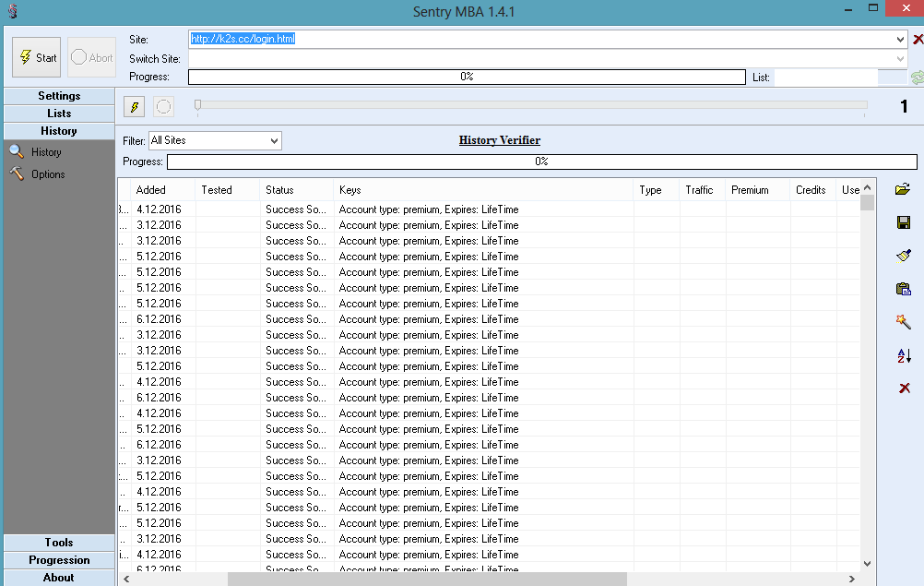Click the Premium column header
Screen dimensions: 924x586
[x=758, y=190]
